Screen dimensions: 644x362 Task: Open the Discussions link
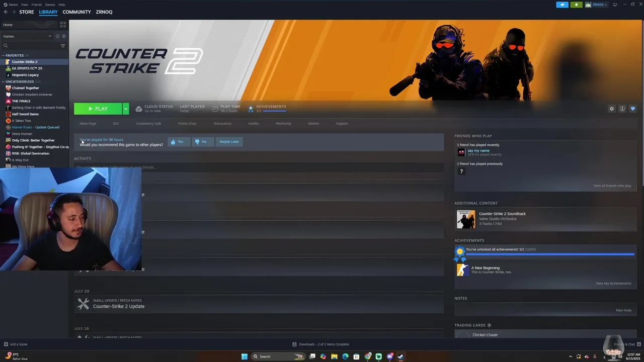222,124
